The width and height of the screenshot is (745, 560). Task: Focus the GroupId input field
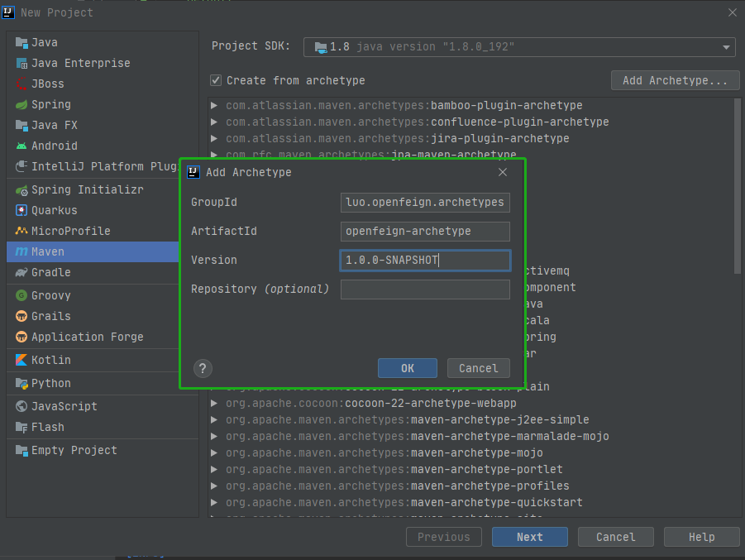(425, 203)
